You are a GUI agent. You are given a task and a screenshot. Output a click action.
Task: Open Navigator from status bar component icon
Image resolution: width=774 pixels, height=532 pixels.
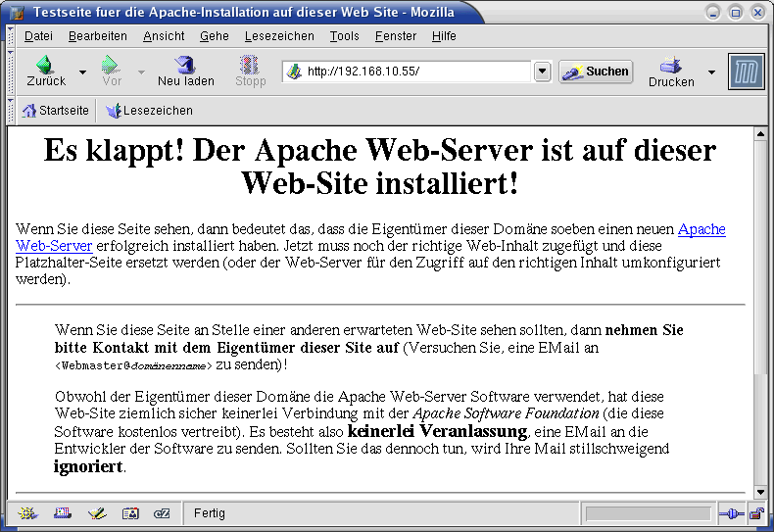point(27,513)
